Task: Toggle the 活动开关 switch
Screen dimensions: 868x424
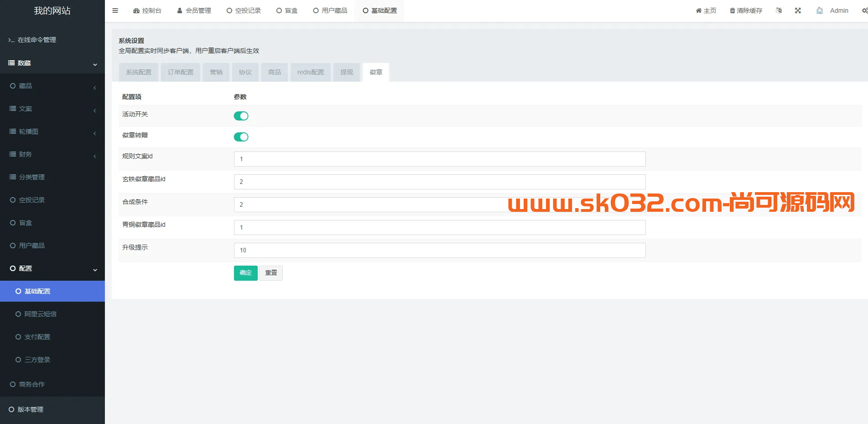Action: tap(241, 116)
